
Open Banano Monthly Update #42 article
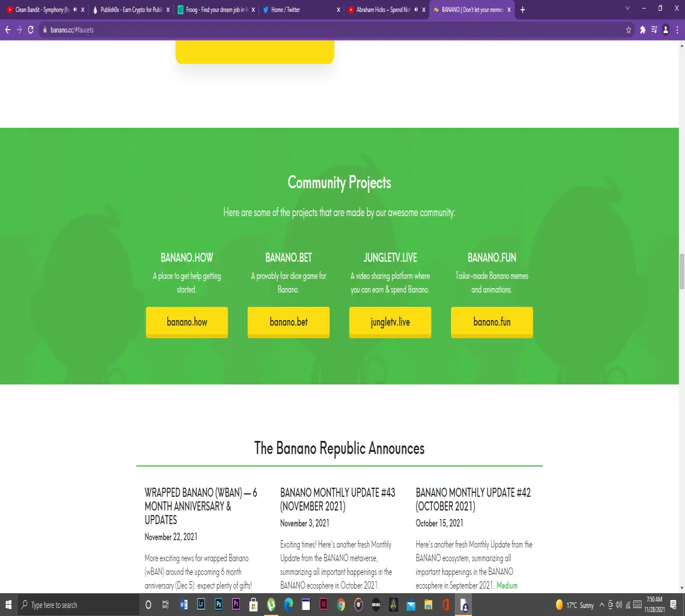click(473, 499)
